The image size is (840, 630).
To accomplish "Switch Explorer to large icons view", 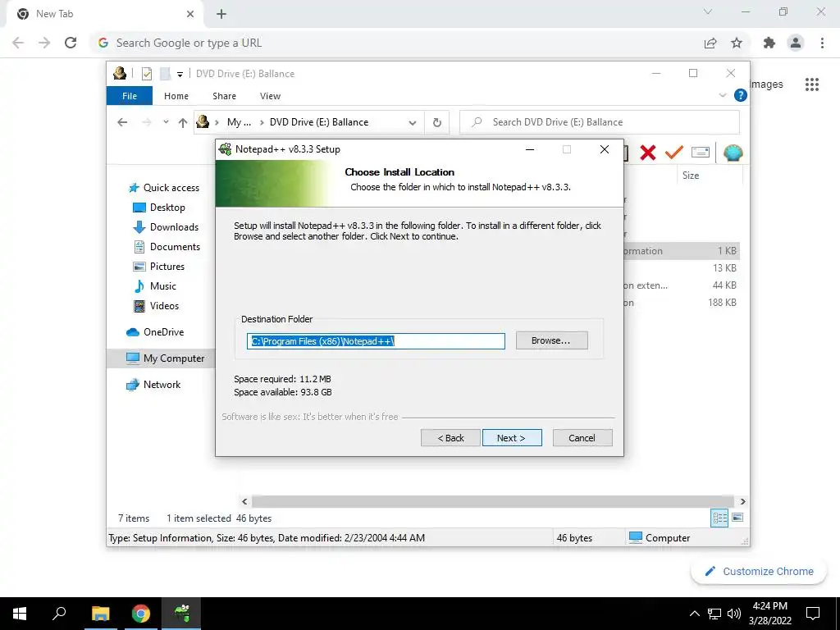I will pyautogui.click(x=737, y=518).
